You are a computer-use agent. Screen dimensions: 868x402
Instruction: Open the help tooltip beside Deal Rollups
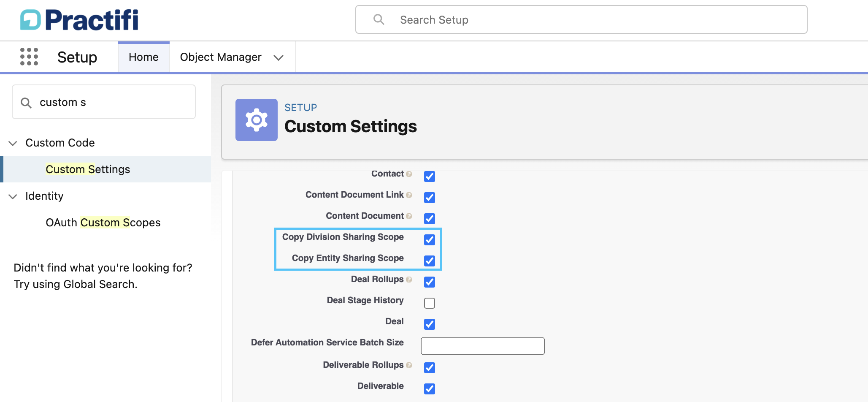(409, 280)
